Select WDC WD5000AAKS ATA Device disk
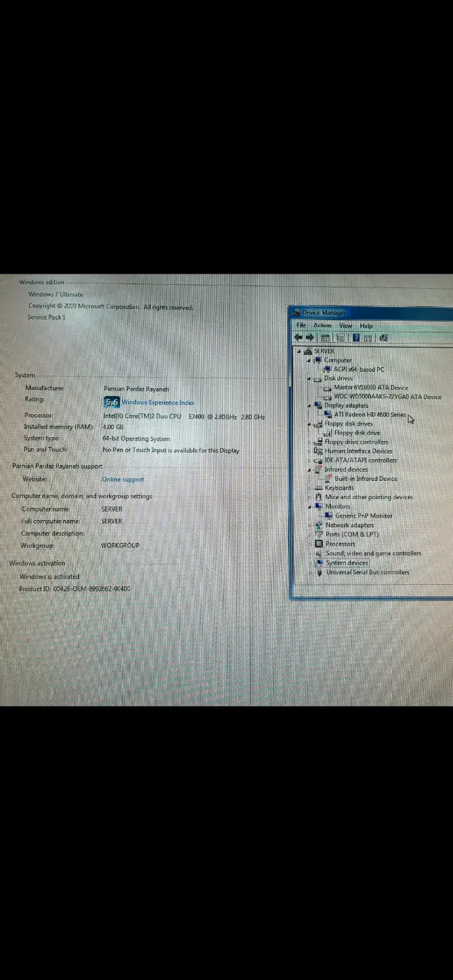 pos(387,397)
